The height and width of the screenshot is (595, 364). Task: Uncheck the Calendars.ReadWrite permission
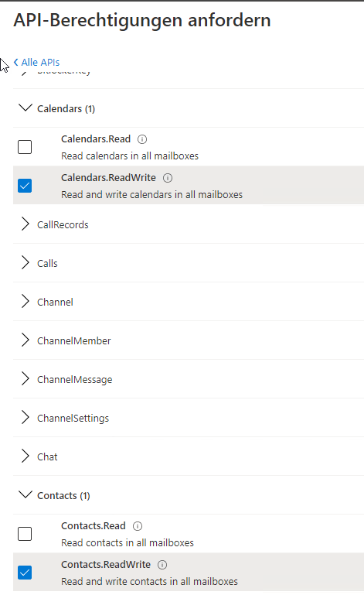[x=25, y=186]
